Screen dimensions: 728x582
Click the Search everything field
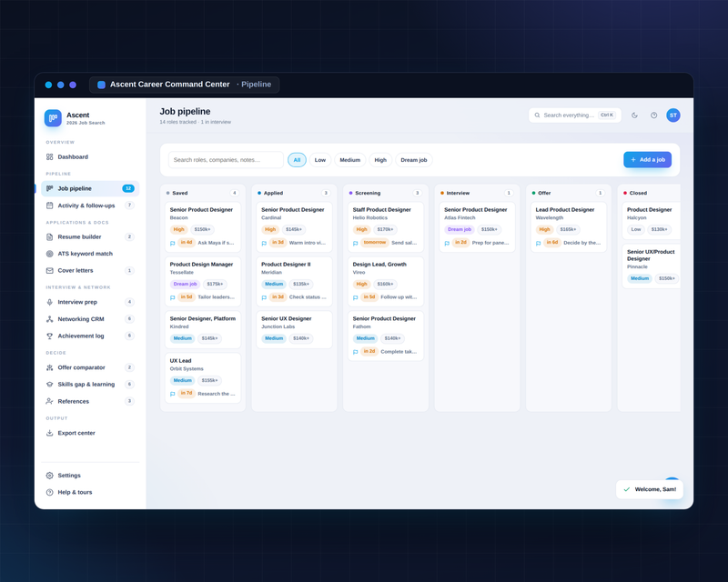(x=575, y=115)
